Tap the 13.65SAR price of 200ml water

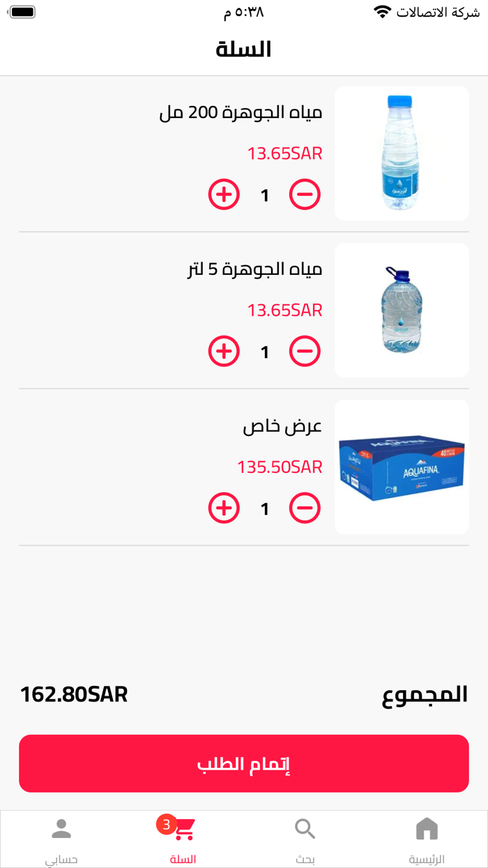286,153
